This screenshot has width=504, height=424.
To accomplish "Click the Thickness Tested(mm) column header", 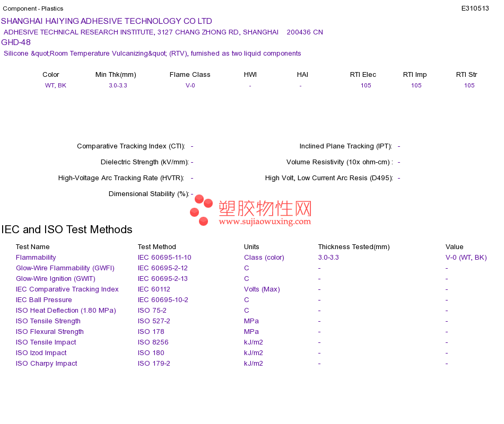I will click(354, 246).
